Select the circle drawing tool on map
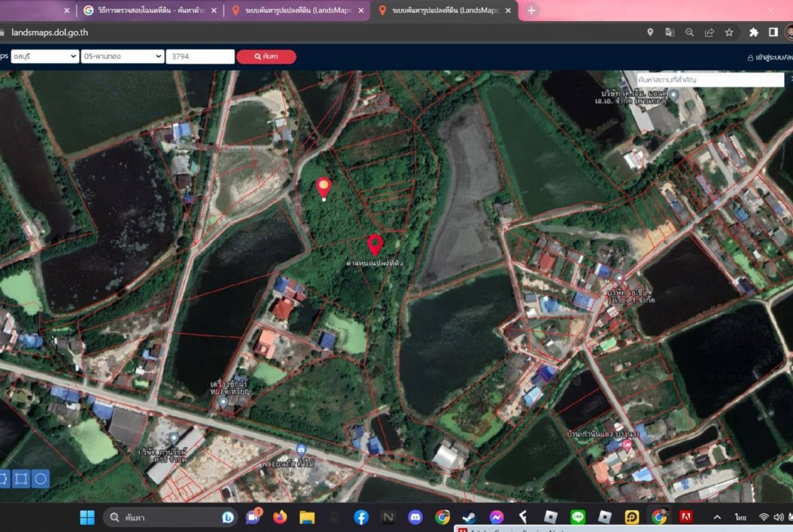 pyautogui.click(x=41, y=479)
